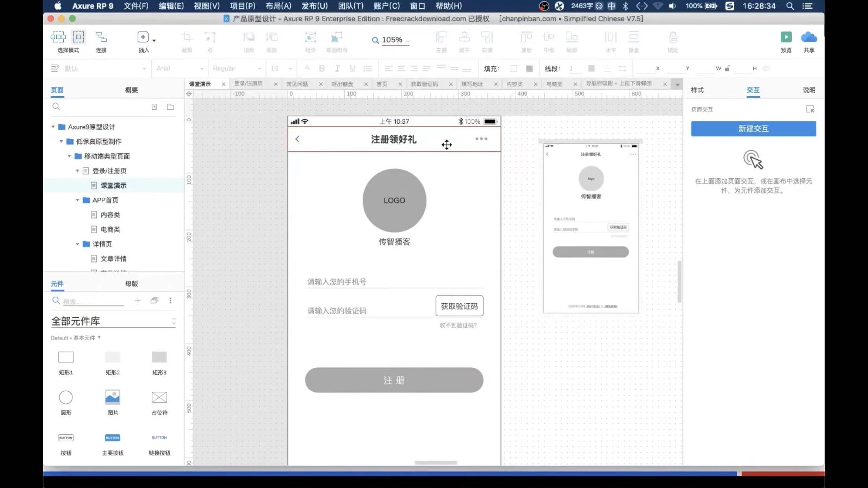Open the 布局(A) menu
This screenshot has height=488, width=868.
[x=278, y=6]
